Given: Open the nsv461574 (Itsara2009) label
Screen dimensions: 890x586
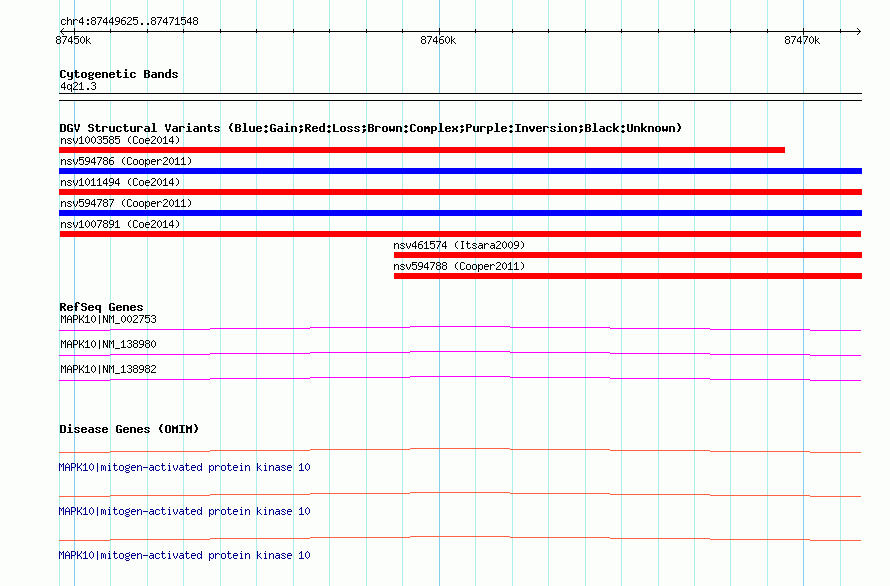Looking at the screenshot, I should pyautogui.click(x=459, y=245).
